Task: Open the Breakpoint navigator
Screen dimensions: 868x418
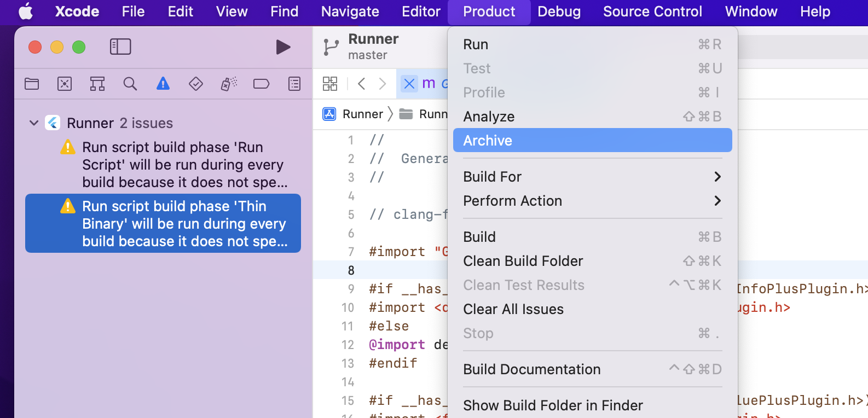Action: coord(262,84)
